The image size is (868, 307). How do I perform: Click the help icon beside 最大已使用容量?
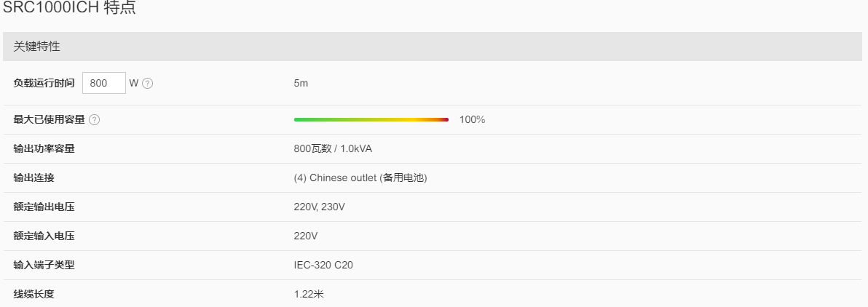click(x=95, y=119)
